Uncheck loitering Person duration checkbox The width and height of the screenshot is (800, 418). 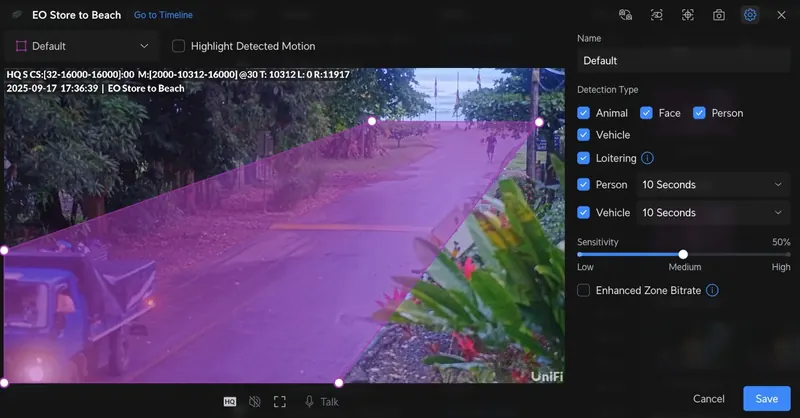[x=583, y=185]
